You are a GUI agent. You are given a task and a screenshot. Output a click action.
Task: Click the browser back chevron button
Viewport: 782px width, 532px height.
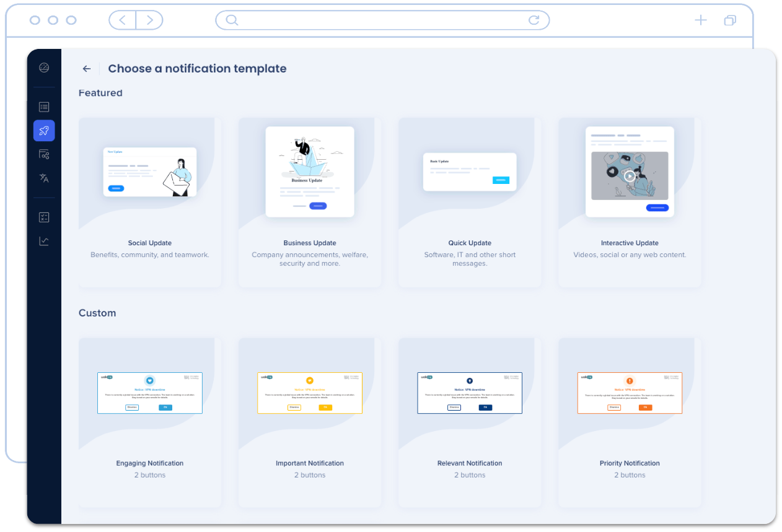[123, 20]
